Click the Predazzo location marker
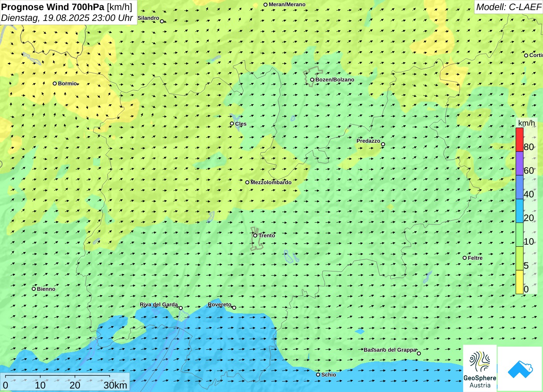The image size is (543, 392). pyautogui.click(x=383, y=144)
